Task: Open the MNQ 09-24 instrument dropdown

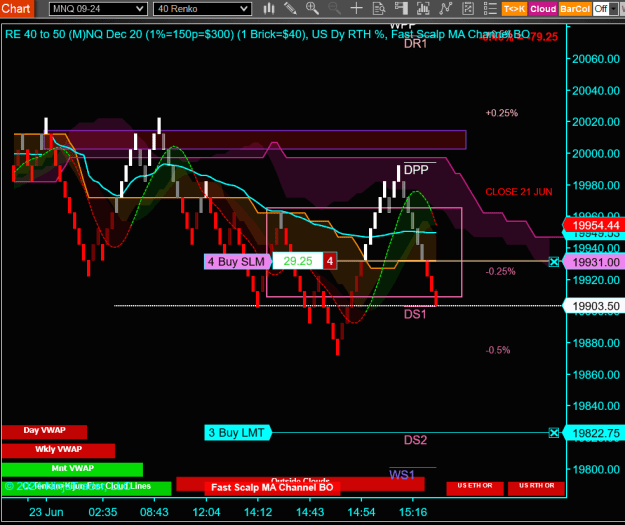Action: pyautogui.click(x=98, y=9)
